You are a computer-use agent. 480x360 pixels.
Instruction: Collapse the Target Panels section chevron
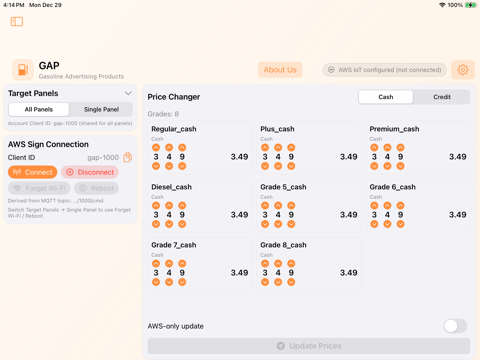pyautogui.click(x=128, y=93)
